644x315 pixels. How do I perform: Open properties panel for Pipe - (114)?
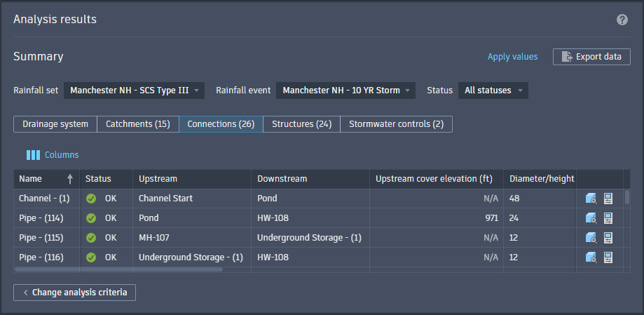coord(608,218)
